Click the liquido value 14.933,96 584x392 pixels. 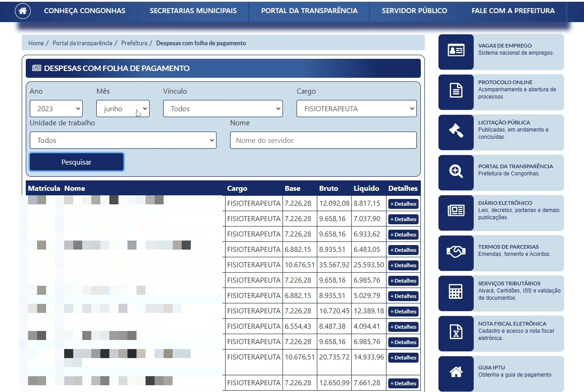click(x=369, y=357)
